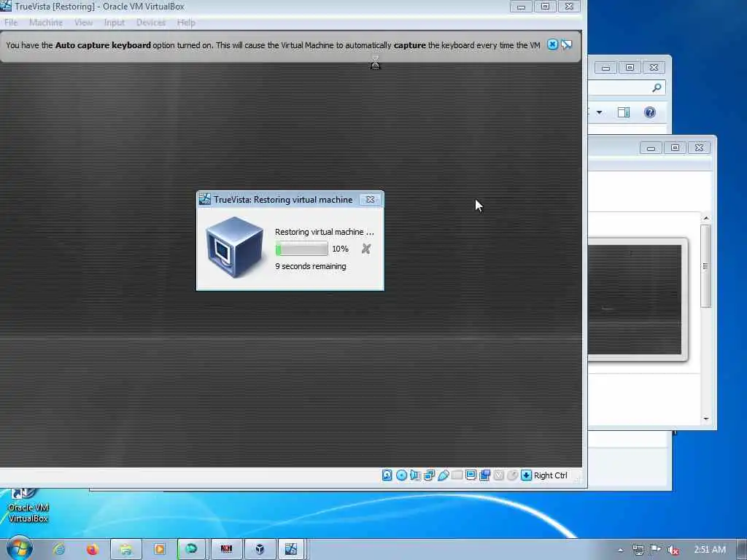This screenshot has height=560, width=747.
Task: Click the shared folders status icon
Action: 457,475
